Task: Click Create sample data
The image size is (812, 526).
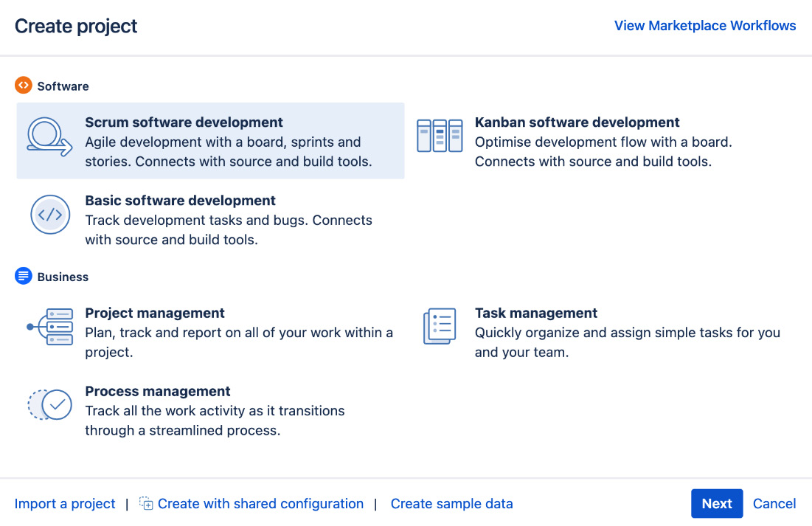Action: coord(451,503)
